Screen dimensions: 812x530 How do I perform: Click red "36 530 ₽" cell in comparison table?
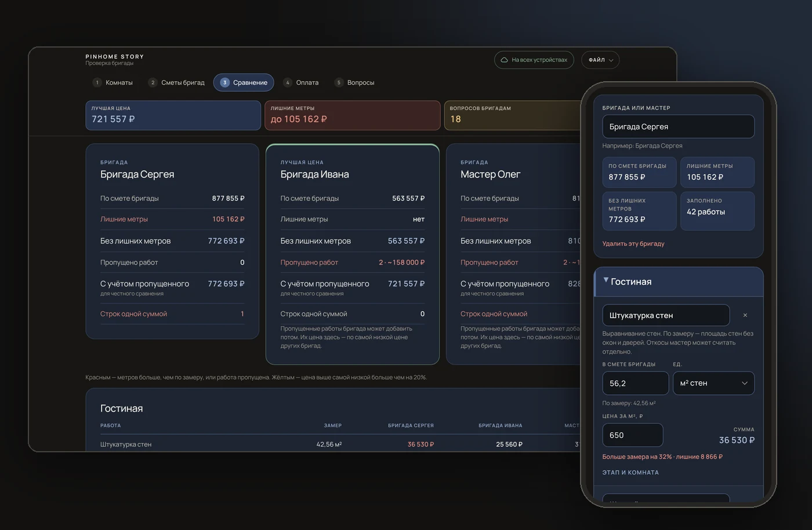pyautogui.click(x=420, y=444)
